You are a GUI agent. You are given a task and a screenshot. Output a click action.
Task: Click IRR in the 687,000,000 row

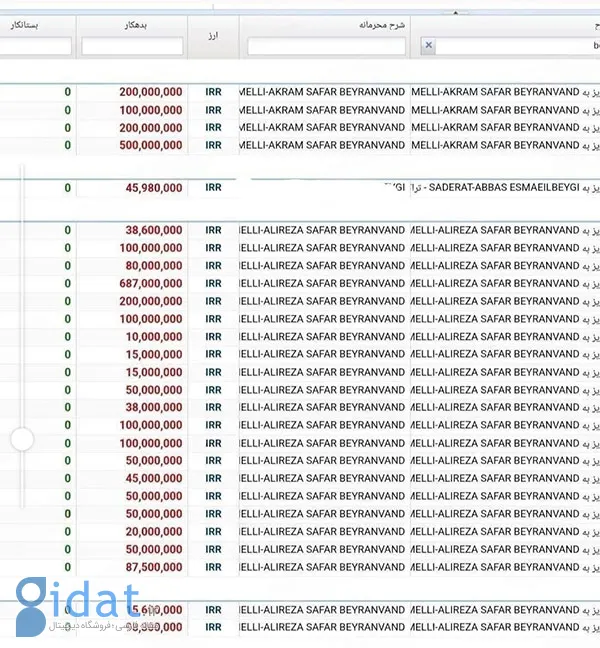[214, 284]
